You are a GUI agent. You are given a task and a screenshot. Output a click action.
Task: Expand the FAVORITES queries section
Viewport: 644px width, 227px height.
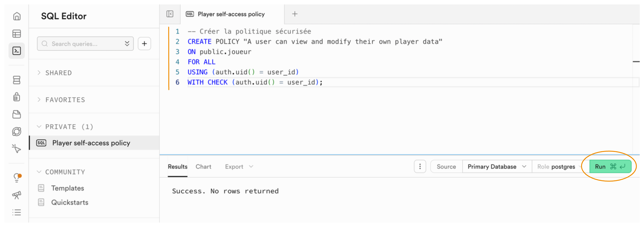pos(65,100)
